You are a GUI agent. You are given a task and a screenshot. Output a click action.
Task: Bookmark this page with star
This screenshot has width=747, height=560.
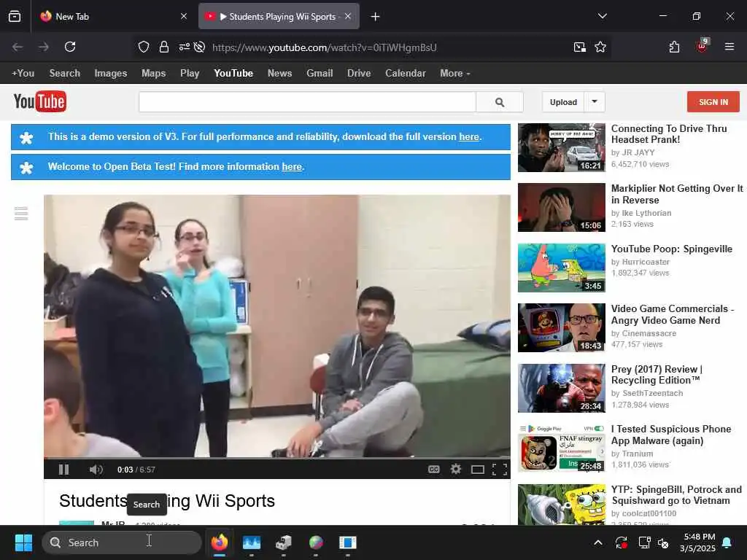pyautogui.click(x=600, y=47)
